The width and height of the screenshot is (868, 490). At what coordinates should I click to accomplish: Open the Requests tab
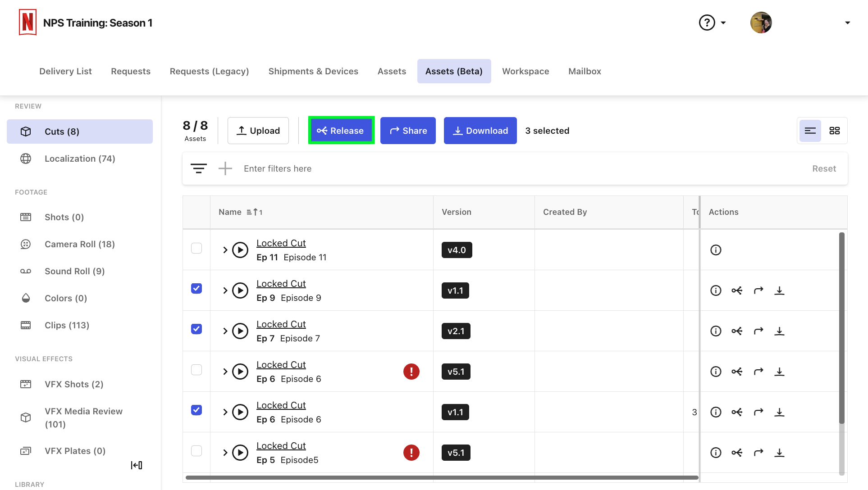point(131,71)
